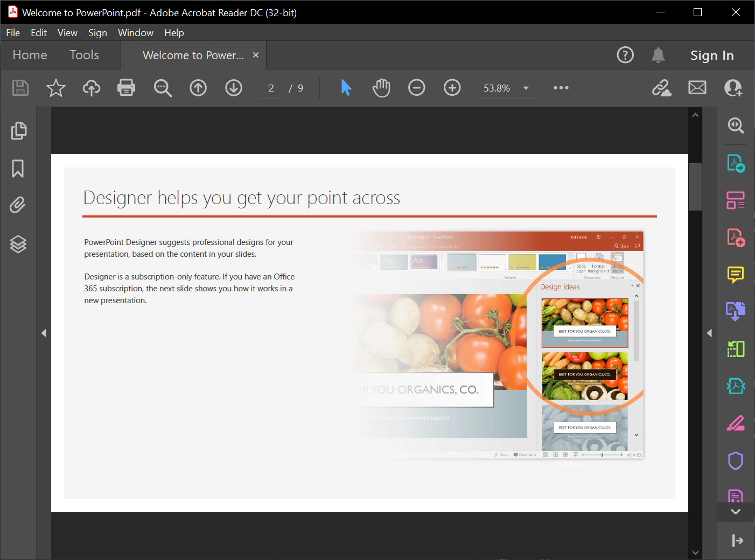The image size is (755, 560).
Task: Open the blue Combine Files tool icon
Action: click(736, 311)
